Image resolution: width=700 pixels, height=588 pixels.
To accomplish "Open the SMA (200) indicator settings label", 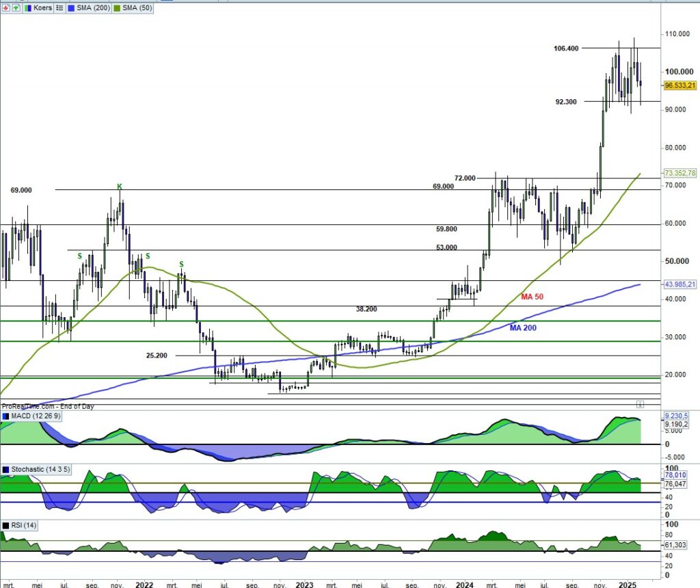I will (93, 8).
